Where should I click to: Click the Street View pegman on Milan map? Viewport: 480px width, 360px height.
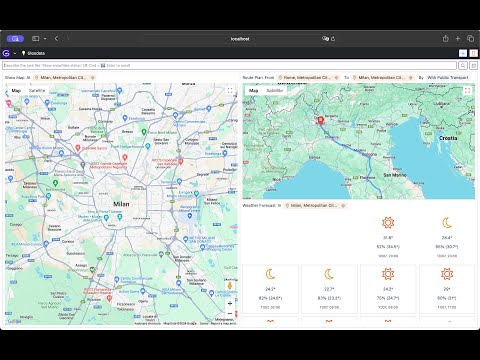pos(230,286)
